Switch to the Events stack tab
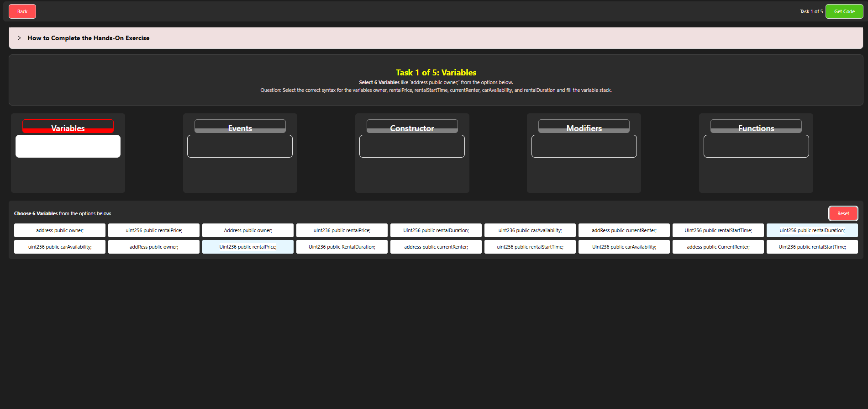Image resolution: width=868 pixels, height=409 pixels. [x=240, y=127]
